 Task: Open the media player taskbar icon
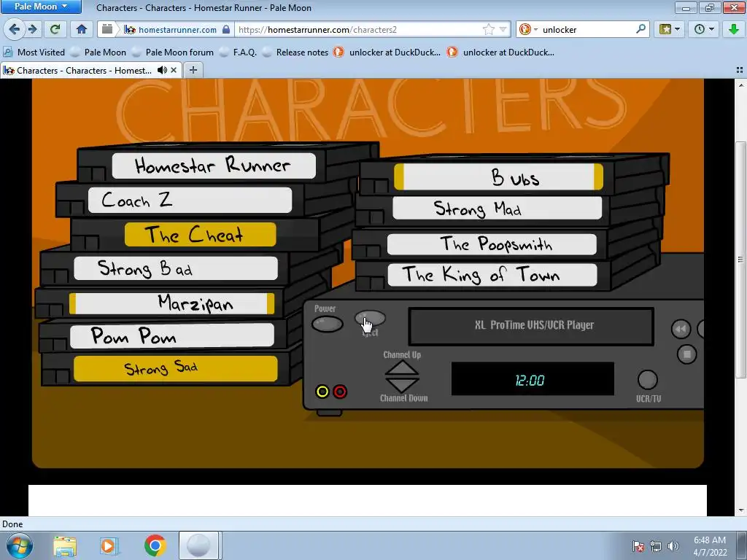pyautogui.click(x=108, y=545)
